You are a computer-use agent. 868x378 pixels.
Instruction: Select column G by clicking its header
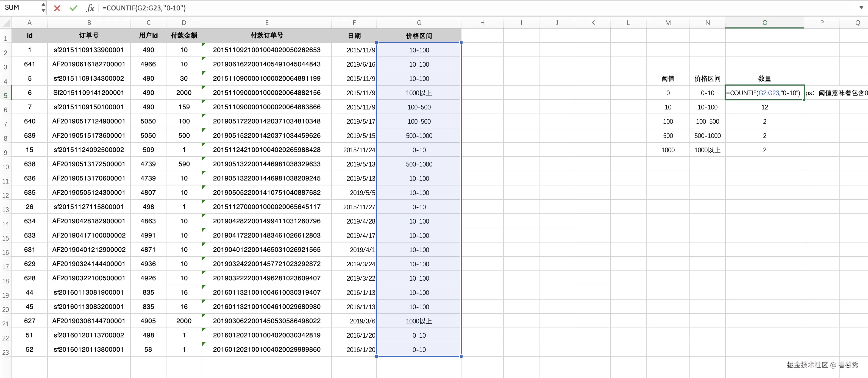point(419,22)
